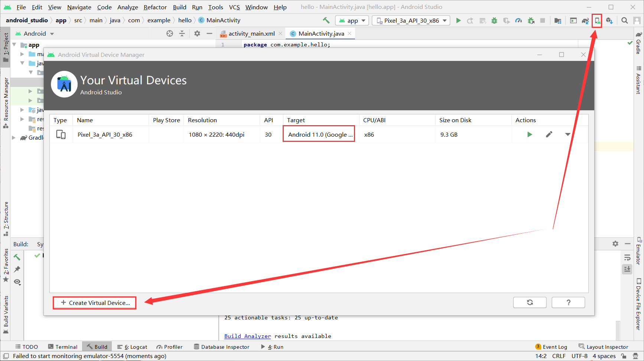
Task: Expand the Gradle Scripts tree node
Action: click(14, 137)
